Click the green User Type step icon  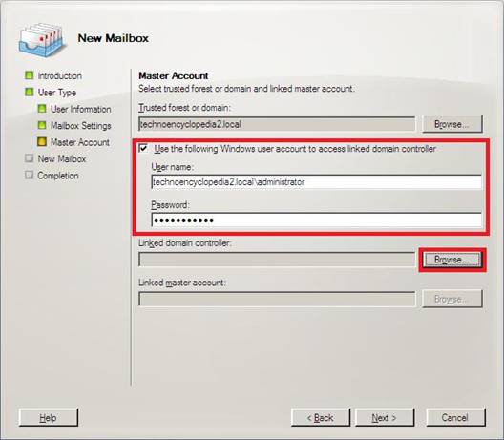(x=30, y=93)
